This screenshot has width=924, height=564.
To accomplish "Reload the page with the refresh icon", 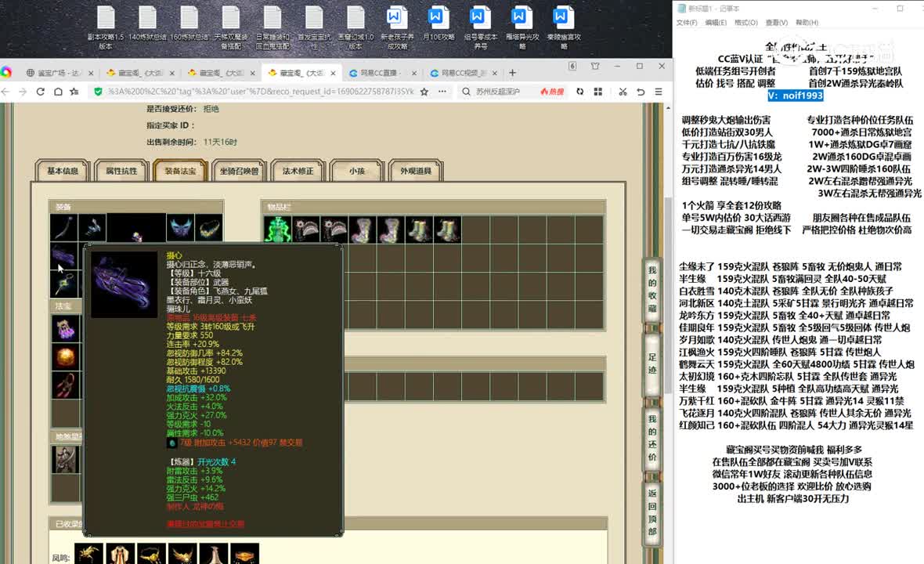I will tap(40, 92).
